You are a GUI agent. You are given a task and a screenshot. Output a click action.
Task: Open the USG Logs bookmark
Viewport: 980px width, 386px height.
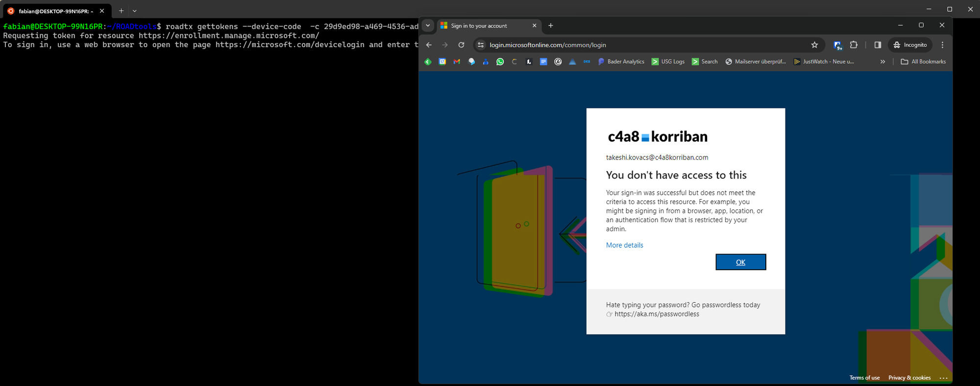click(668, 61)
